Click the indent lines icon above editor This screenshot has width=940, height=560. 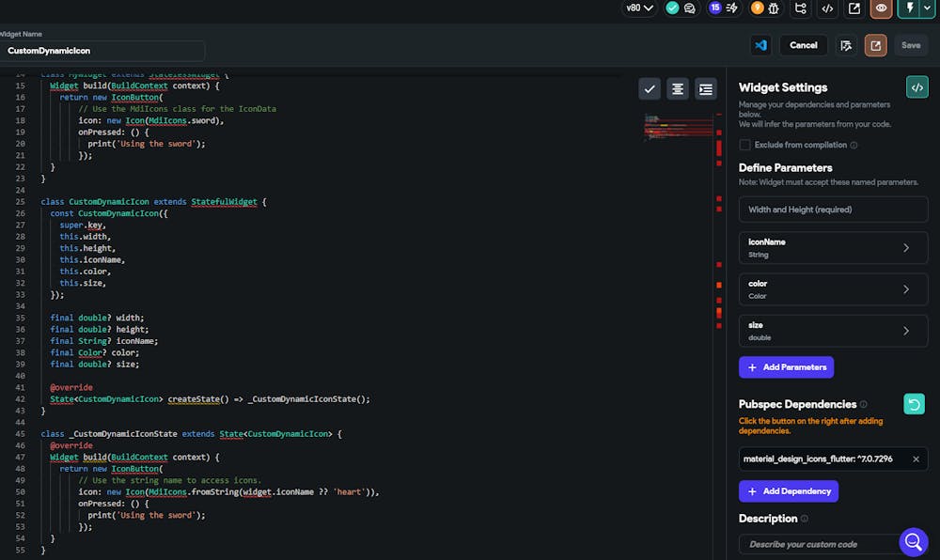(x=705, y=88)
